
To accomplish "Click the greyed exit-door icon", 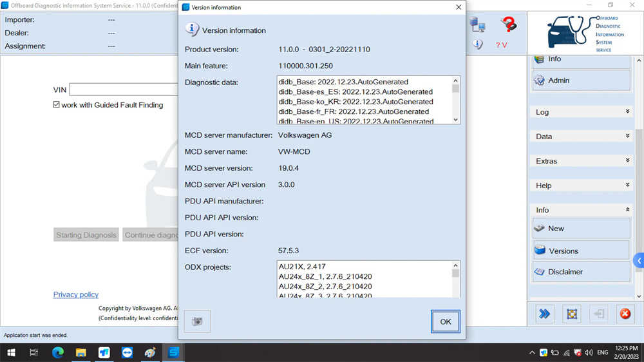I will tap(598, 314).
